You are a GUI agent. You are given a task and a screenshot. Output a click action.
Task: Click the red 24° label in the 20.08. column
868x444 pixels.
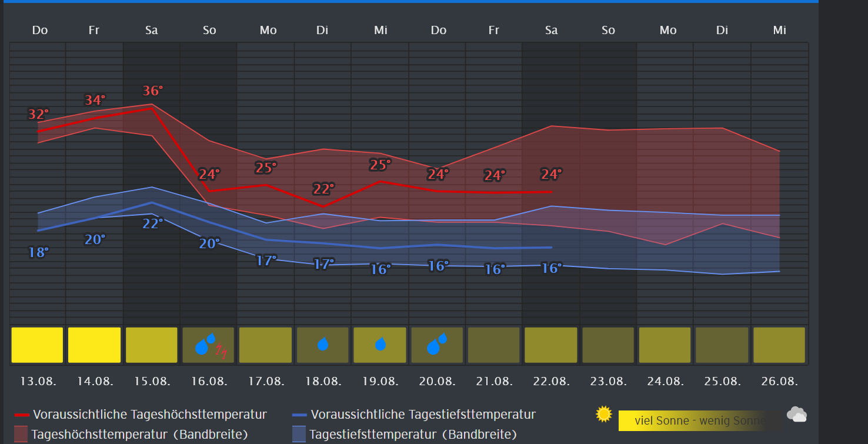[438, 174]
